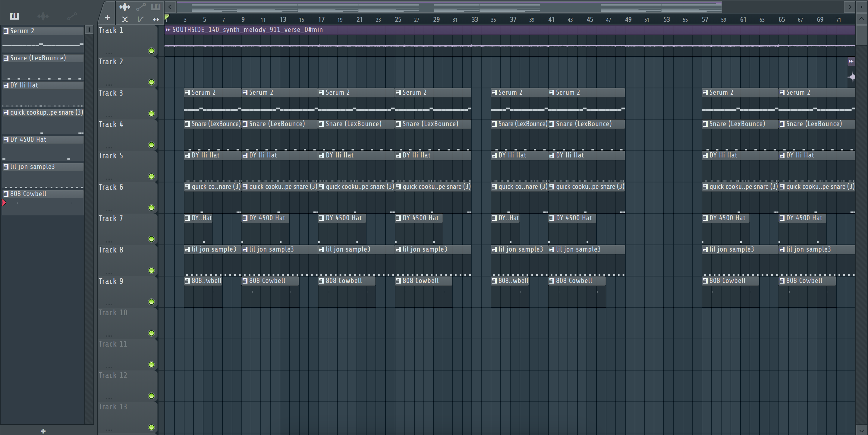Click the Track 1 header label

click(111, 30)
